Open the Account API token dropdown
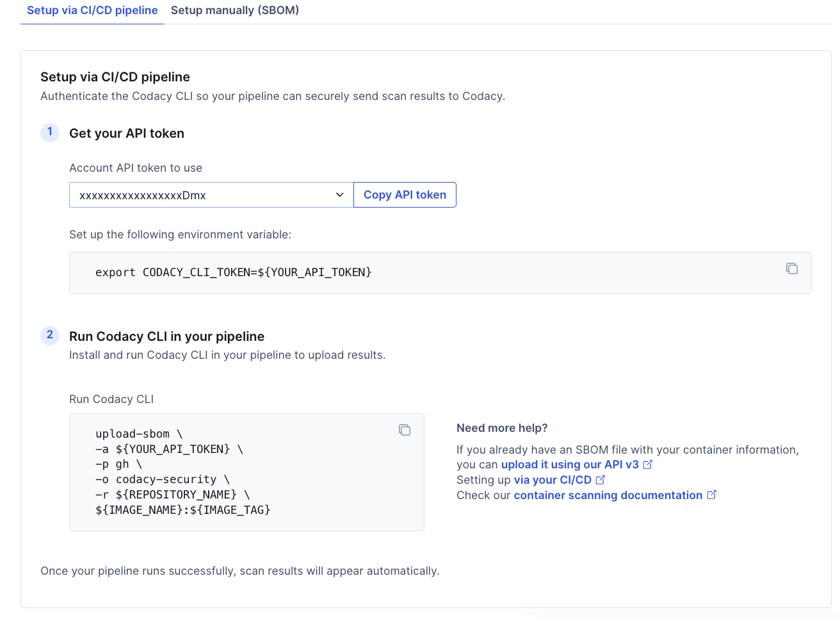 [211, 195]
